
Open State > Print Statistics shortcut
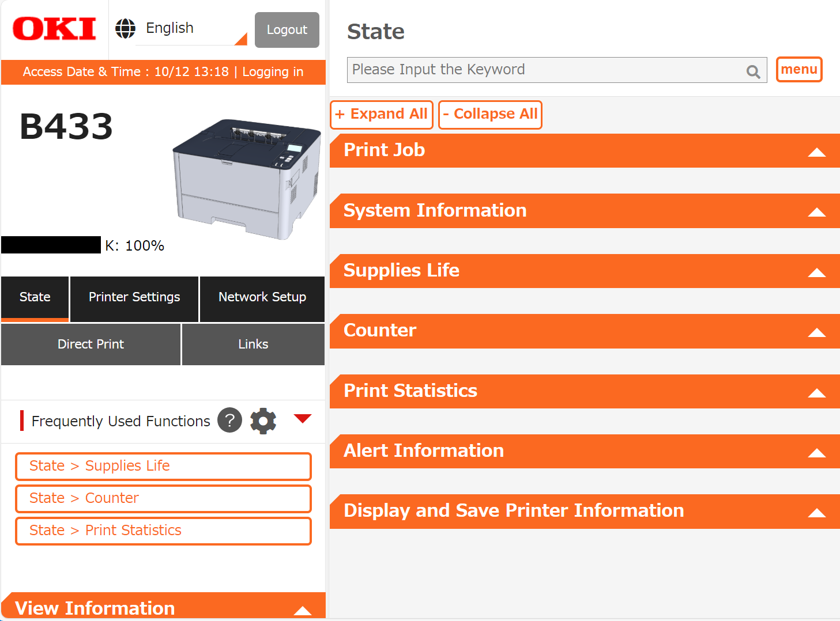[163, 531]
